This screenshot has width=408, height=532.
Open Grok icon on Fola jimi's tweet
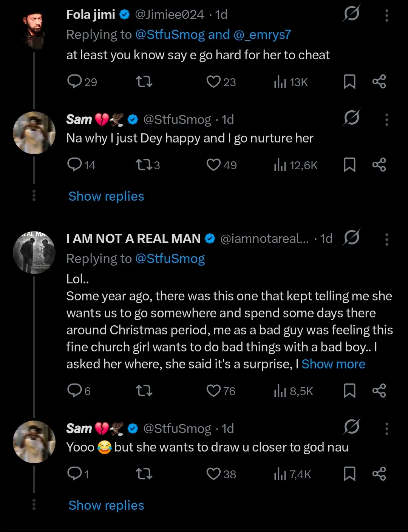click(352, 14)
